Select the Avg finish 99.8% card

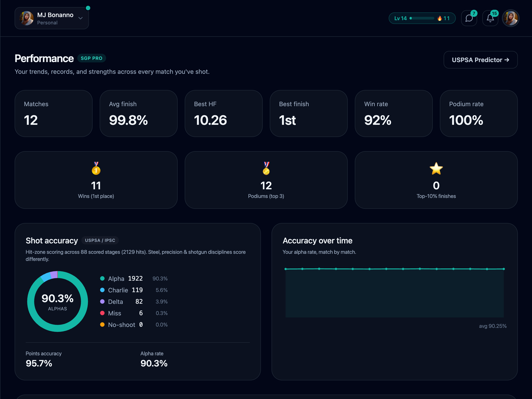(x=138, y=113)
